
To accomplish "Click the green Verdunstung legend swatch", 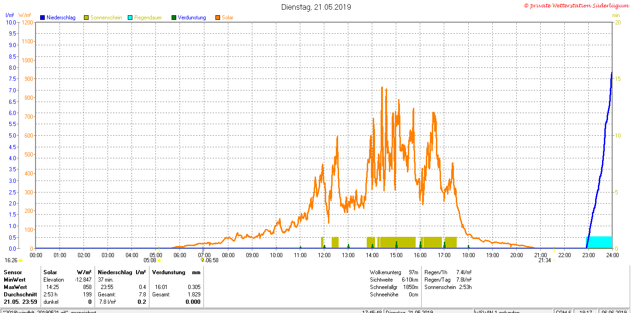I will click(174, 18).
